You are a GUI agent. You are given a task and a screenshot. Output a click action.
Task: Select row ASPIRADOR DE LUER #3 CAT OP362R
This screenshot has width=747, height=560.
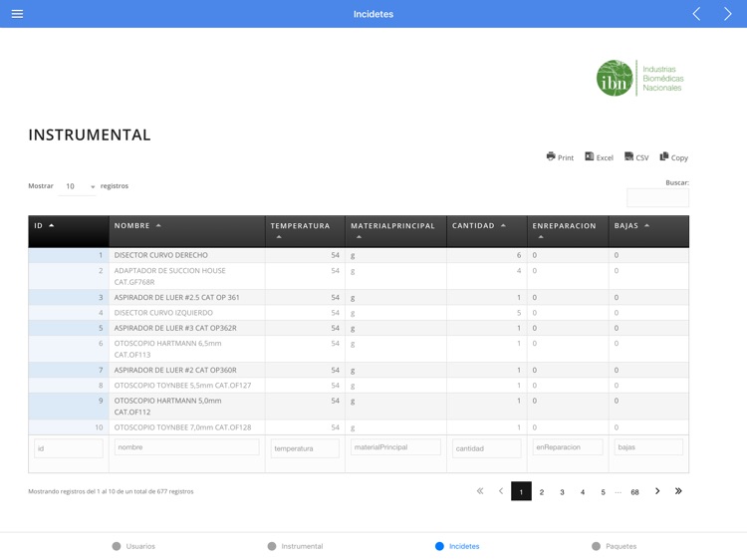(359, 328)
